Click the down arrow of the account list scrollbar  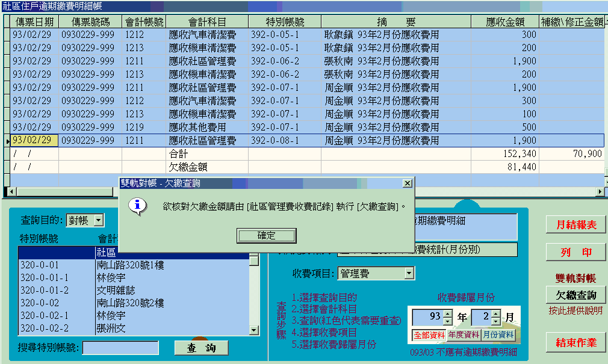(x=254, y=330)
